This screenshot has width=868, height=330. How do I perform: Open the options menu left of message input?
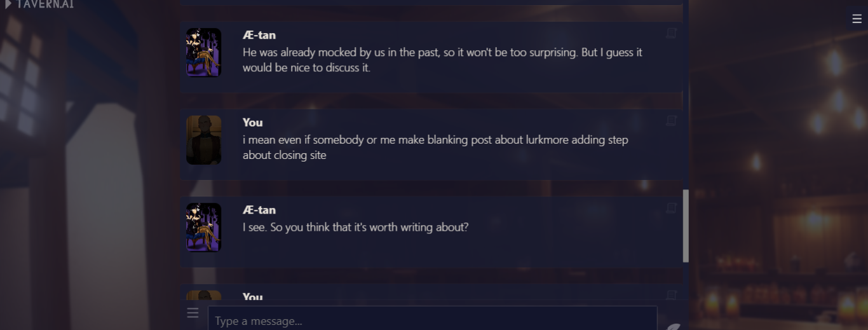pos(193,313)
